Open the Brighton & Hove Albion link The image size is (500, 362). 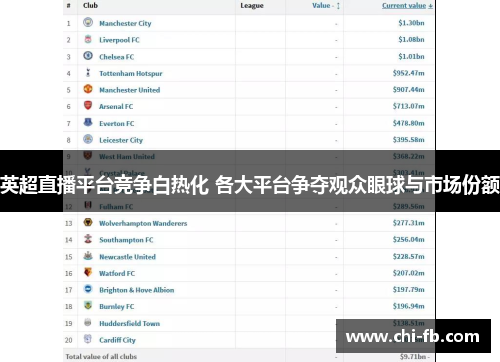[x=137, y=290]
